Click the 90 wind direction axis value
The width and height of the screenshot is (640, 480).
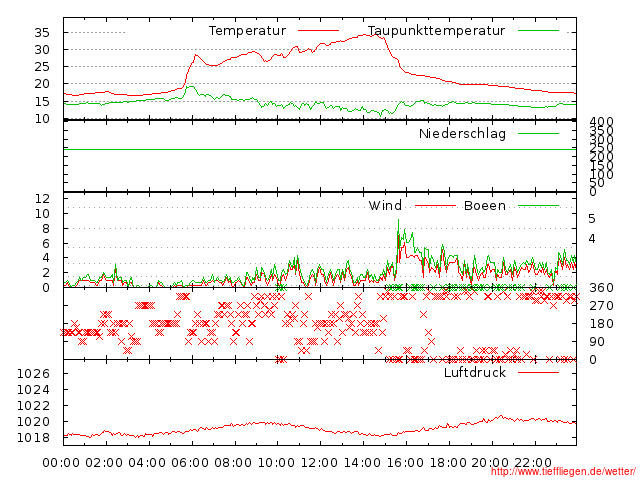click(597, 342)
